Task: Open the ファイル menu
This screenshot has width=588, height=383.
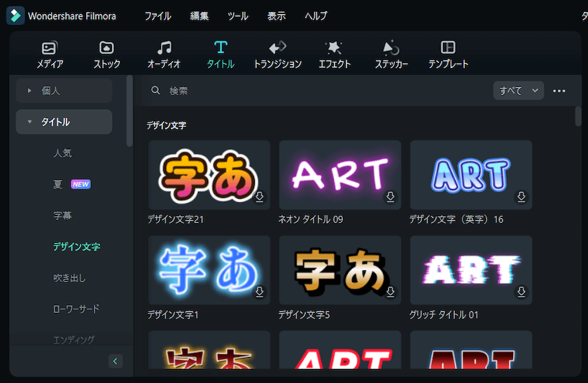Action: [x=157, y=15]
